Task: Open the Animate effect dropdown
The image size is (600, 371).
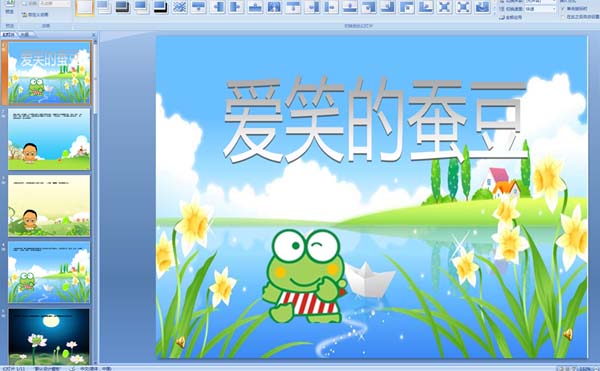Action: 55,4
